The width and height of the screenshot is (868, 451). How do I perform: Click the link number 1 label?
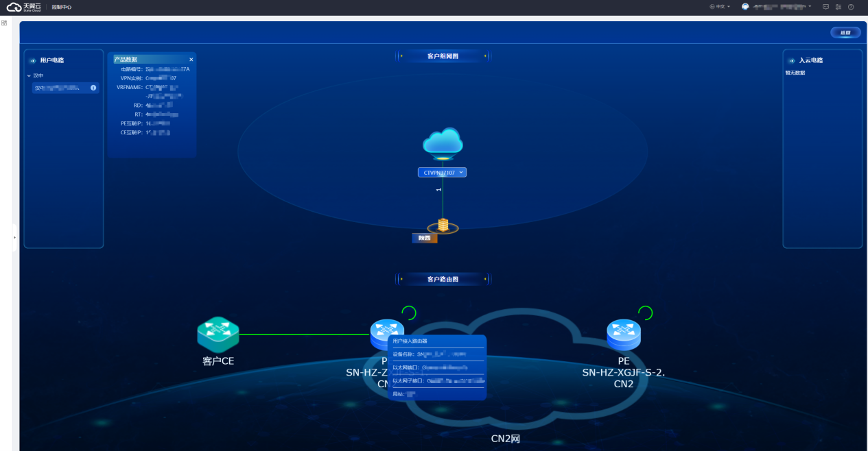click(x=438, y=189)
